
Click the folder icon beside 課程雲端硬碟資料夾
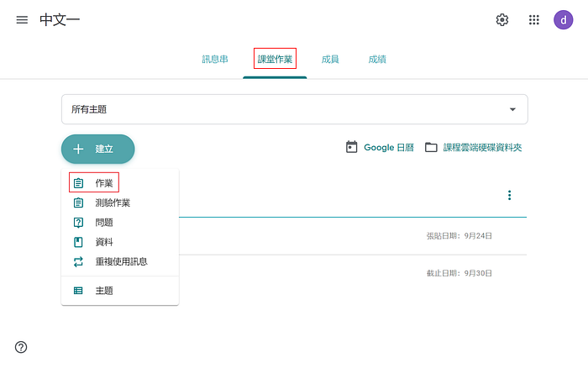pyautogui.click(x=431, y=147)
